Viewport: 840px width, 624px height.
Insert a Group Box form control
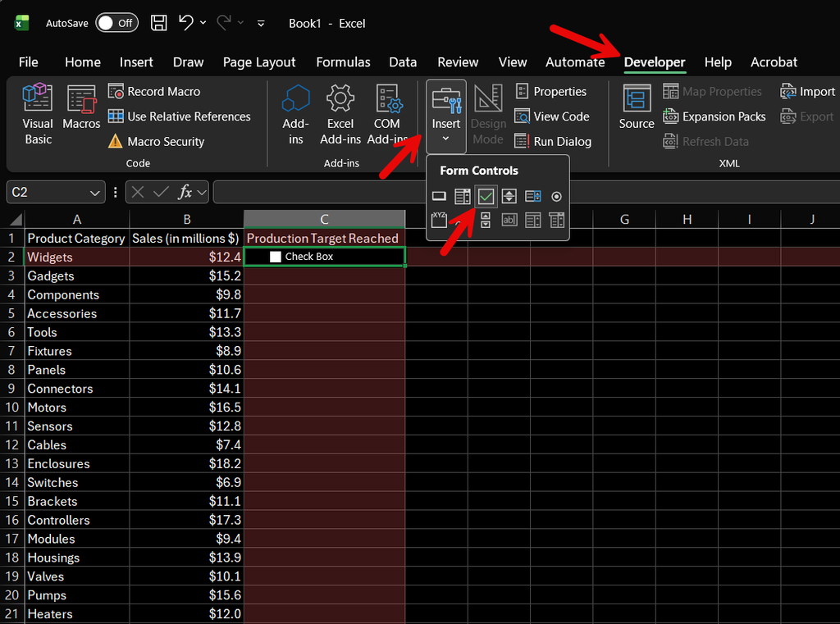click(x=439, y=220)
